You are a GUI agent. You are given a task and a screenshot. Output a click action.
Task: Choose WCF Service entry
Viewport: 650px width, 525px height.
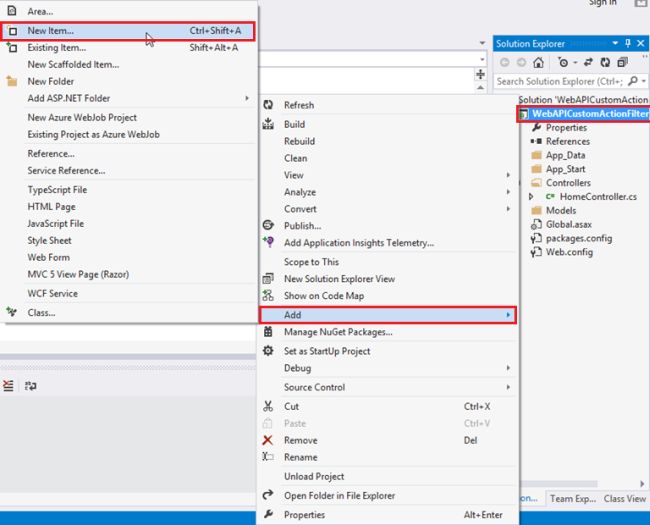coord(128,294)
